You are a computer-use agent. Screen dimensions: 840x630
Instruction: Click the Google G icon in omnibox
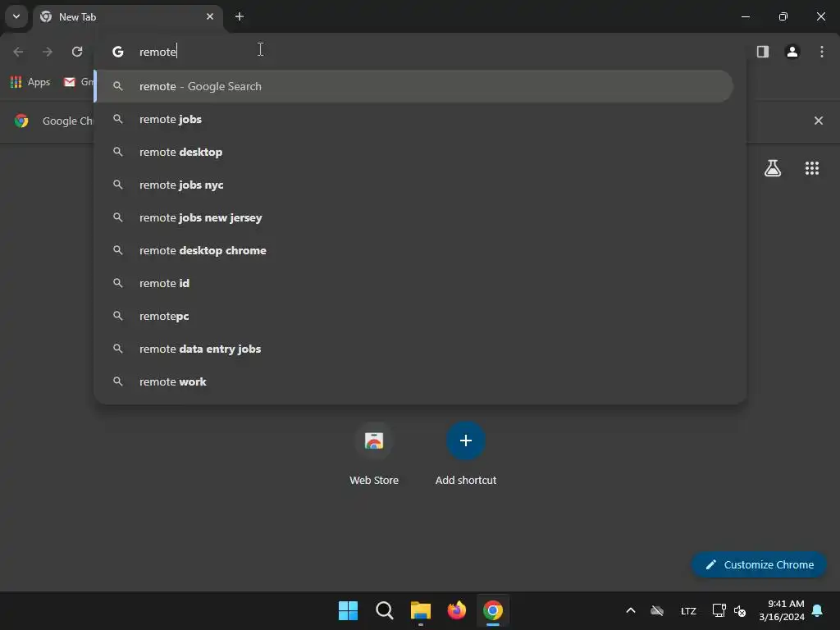[118, 52]
